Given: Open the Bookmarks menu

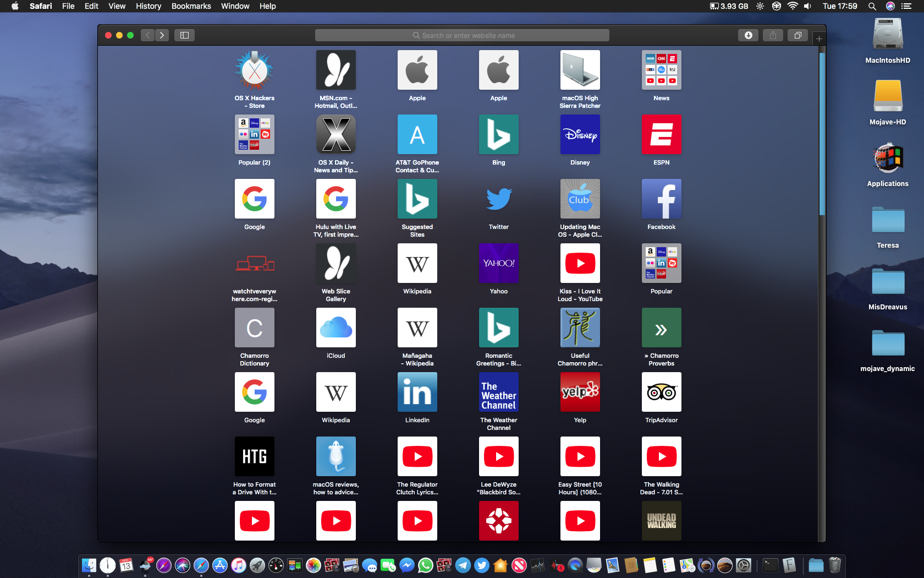Looking at the screenshot, I should pos(191,6).
